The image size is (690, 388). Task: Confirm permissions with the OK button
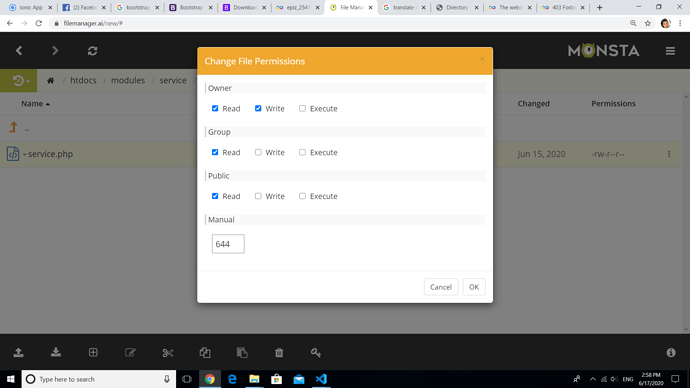(474, 287)
